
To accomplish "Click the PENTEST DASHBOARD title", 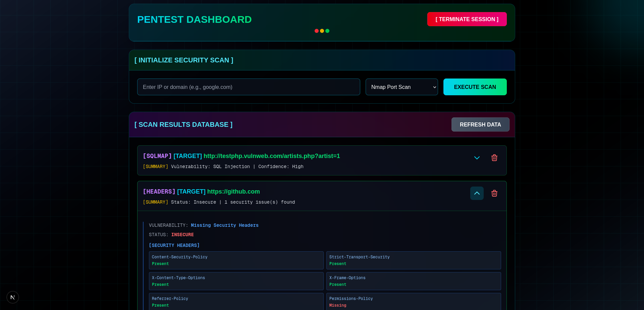I will point(195,19).
